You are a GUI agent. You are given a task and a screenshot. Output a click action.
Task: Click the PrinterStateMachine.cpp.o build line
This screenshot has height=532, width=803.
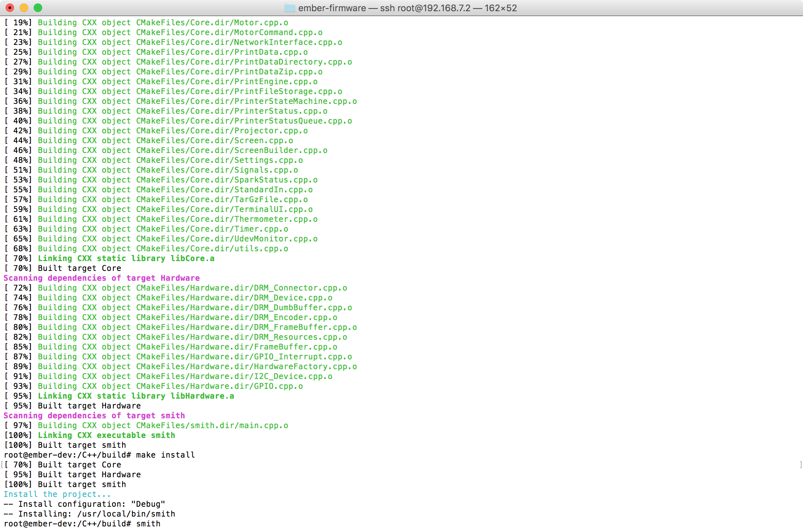click(180, 101)
